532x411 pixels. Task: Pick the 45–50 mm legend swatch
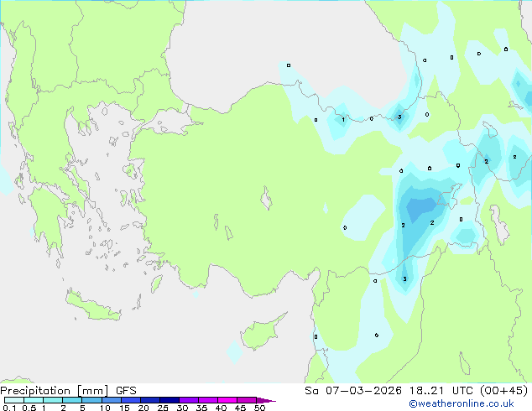pyautogui.click(x=247, y=400)
